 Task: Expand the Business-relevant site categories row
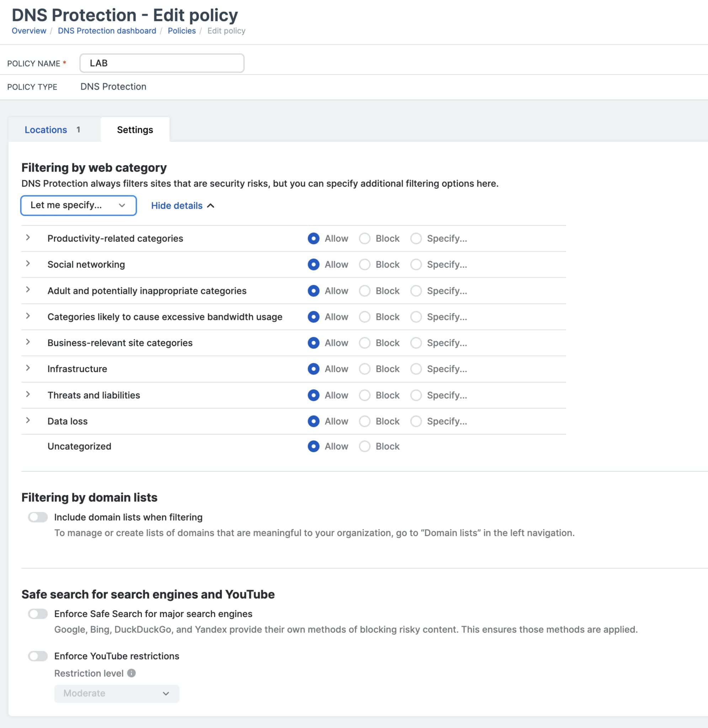[28, 343]
